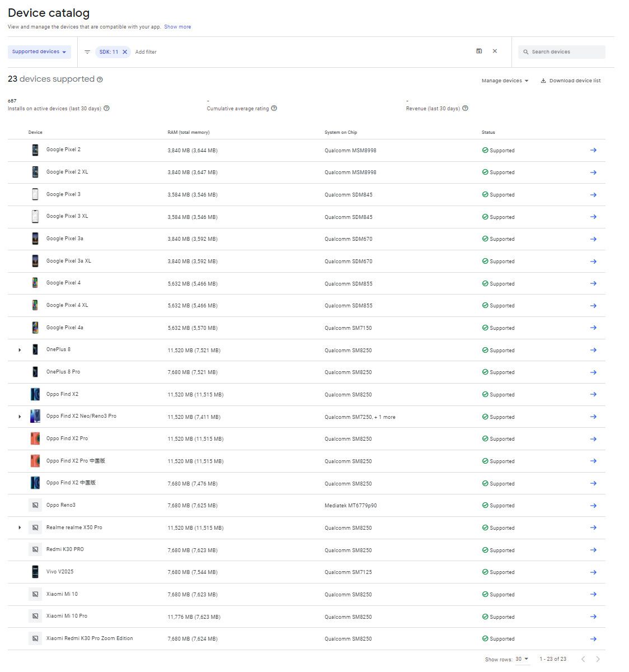Image resolution: width=629 pixels, height=672 pixels.
Task: Expand the OnePlus 8 row
Action: (x=20, y=350)
